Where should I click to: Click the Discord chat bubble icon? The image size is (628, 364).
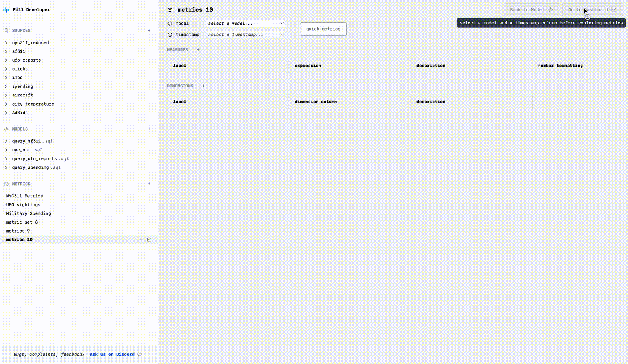click(140, 355)
